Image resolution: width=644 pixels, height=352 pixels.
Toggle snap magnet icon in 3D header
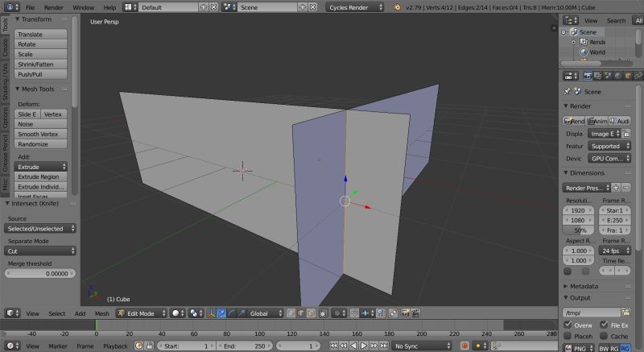pos(355,313)
